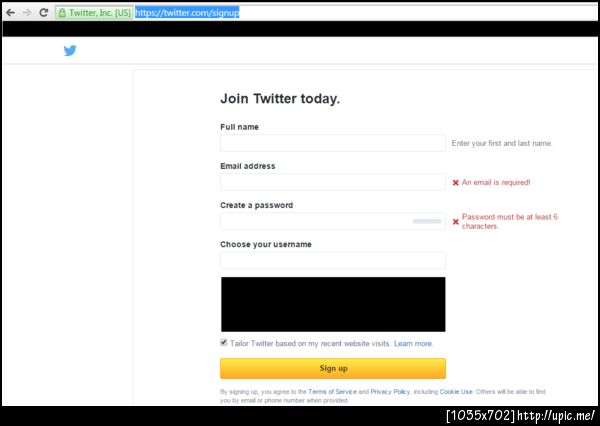The height and width of the screenshot is (426, 600).
Task: Click the 'Full name' label
Action: [239, 127]
